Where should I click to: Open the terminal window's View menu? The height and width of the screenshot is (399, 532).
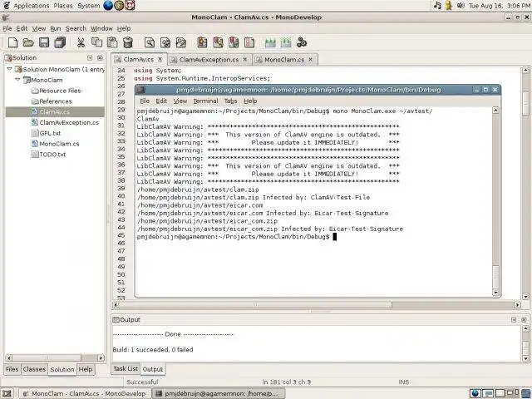(x=180, y=101)
